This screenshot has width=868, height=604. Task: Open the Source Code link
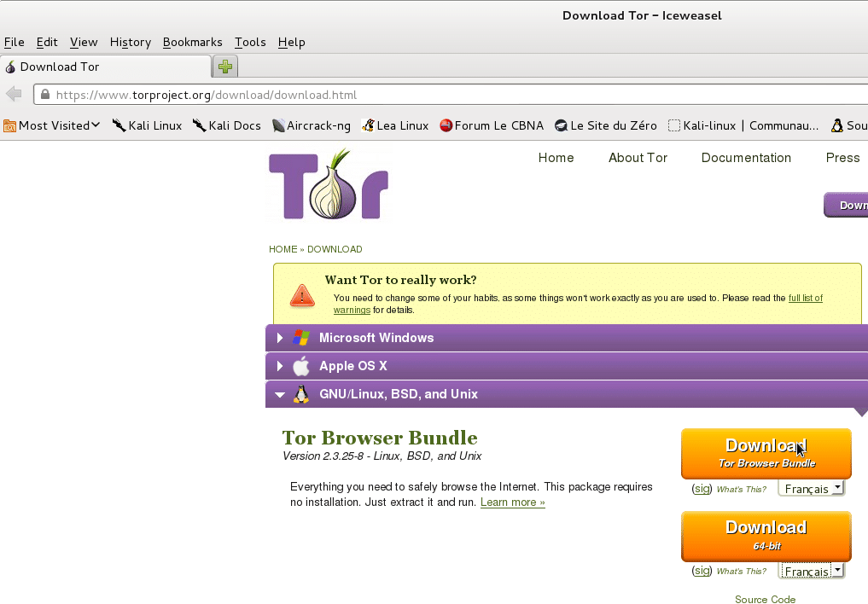point(765,599)
